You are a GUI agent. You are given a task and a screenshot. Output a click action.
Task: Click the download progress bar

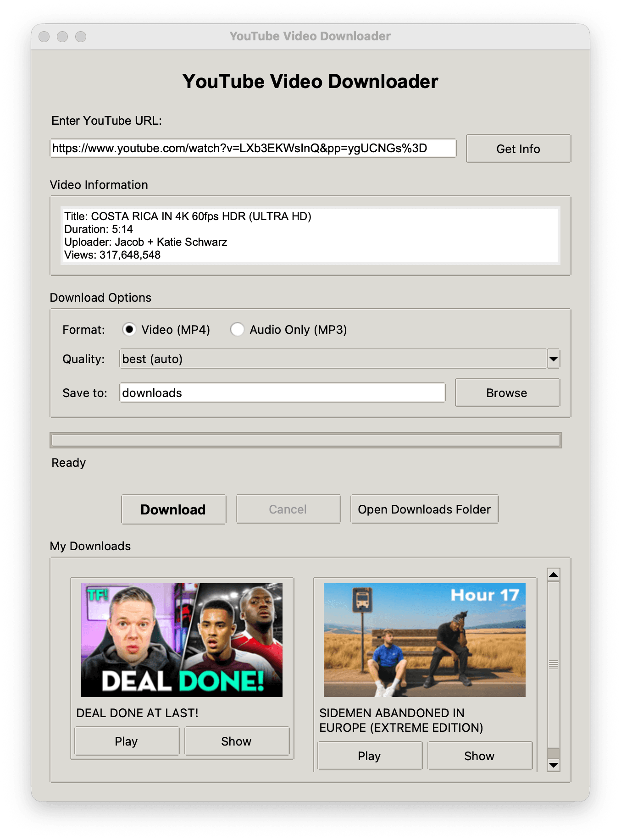click(x=306, y=440)
